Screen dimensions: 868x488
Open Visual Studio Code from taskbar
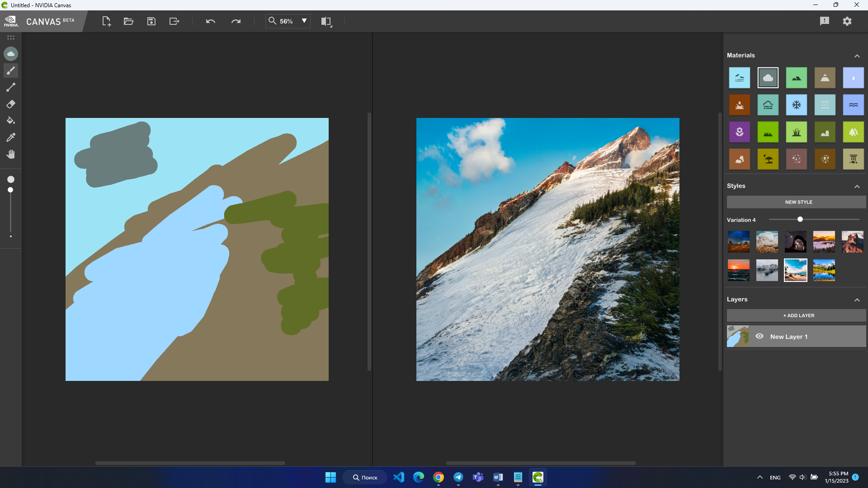tap(398, 477)
